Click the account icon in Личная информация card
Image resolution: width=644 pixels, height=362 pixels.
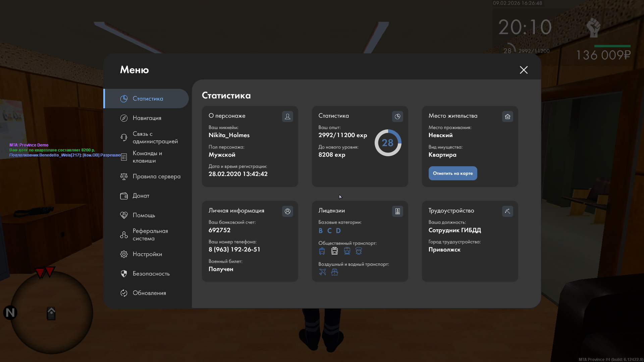tap(287, 211)
